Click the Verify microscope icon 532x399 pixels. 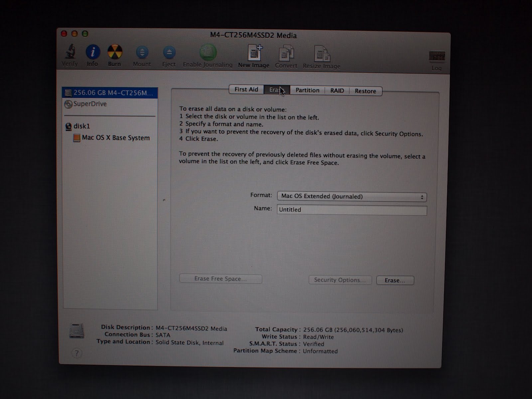click(70, 52)
